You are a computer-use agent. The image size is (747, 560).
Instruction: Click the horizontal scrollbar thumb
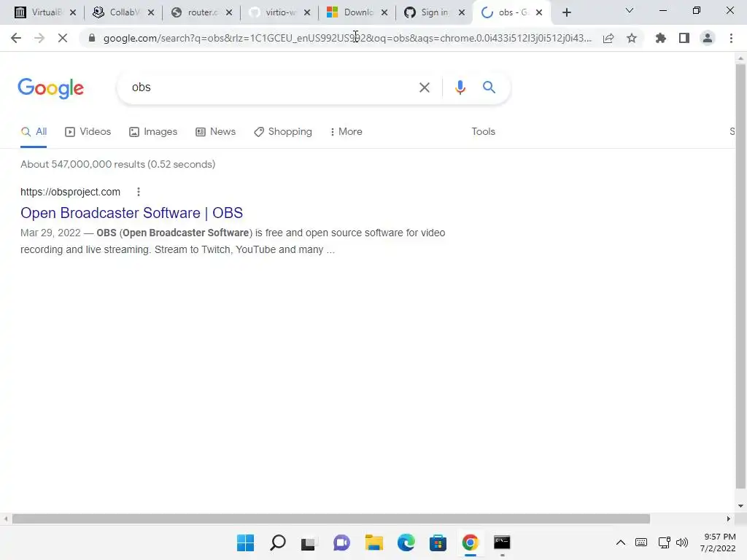tap(331, 518)
